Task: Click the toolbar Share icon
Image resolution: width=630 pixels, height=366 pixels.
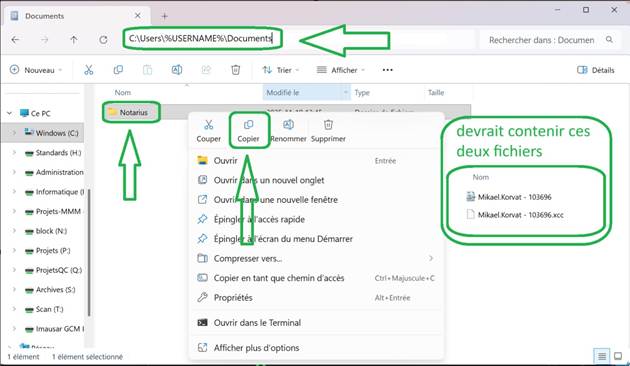Action: click(206, 70)
